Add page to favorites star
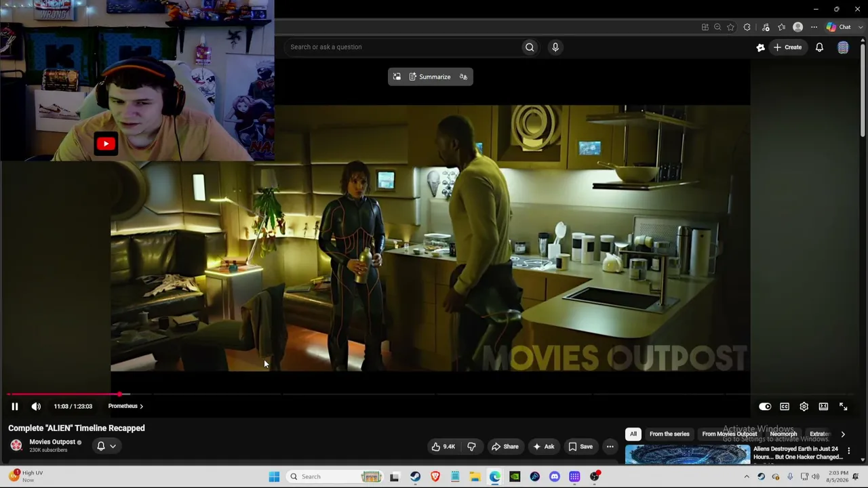Image resolution: width=868 pixels, height=488 pixels. pyautogui.click(x=730, y=27)
